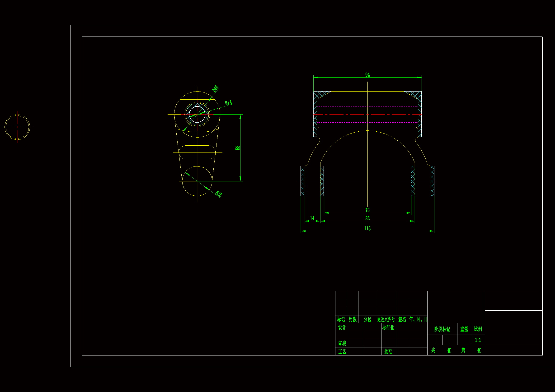Click the Ø26 diameter label
555x392 pixels.
[219, 194]
